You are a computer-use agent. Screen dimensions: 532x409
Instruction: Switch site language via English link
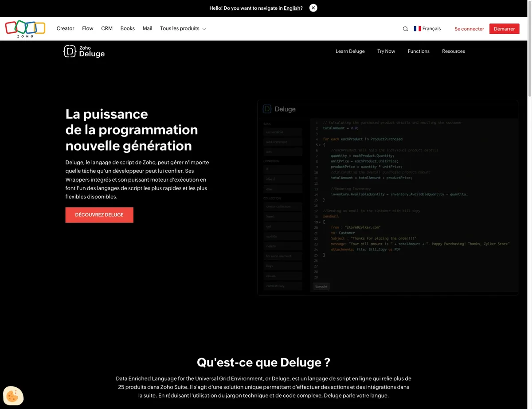[x=292, y=8]
